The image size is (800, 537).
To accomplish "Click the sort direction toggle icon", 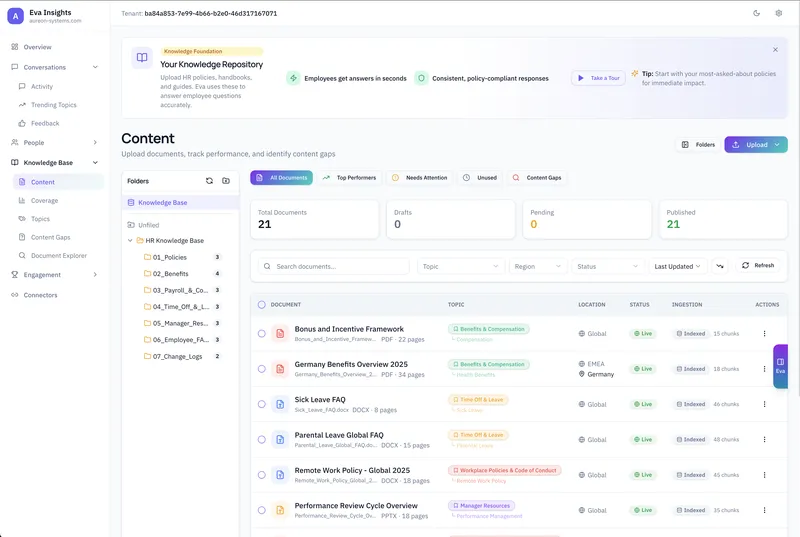I will (x=720, y=266).
